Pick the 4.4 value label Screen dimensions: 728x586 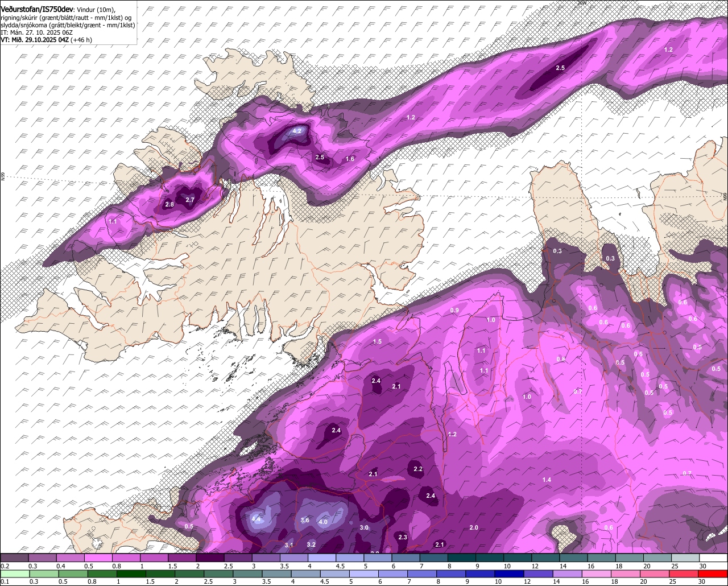coord(256,519)
